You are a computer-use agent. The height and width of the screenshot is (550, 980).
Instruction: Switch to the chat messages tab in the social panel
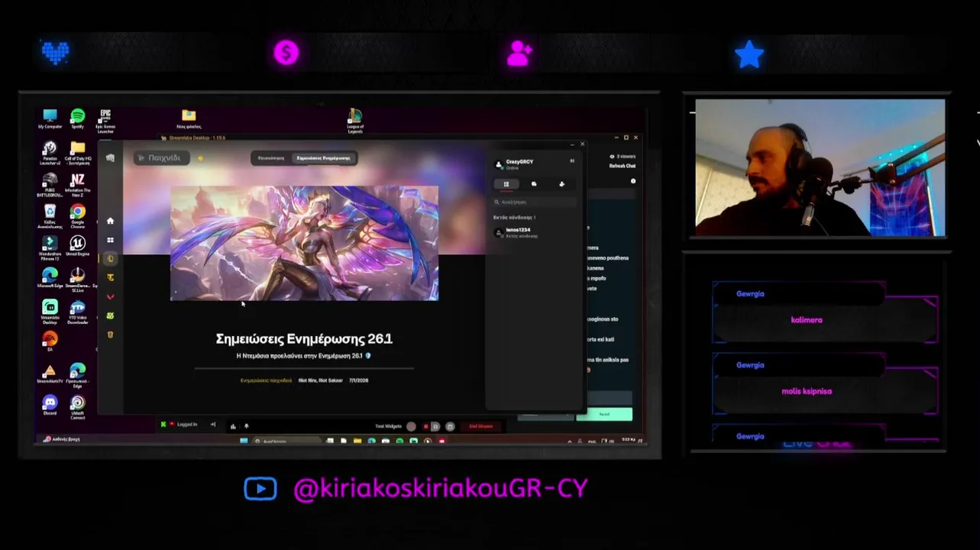pos(534,184)
